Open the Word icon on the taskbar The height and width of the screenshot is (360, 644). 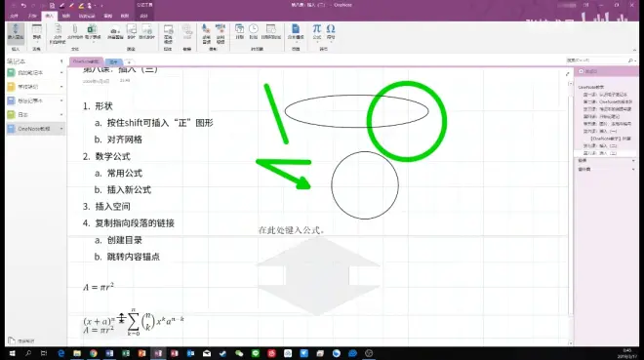click(109, 353)
